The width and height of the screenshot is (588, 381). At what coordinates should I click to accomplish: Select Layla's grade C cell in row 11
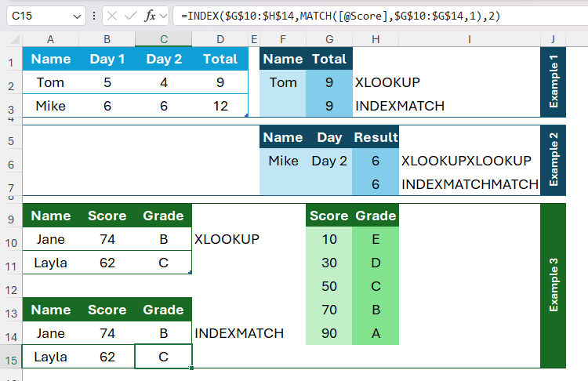(x=163, y=263)
